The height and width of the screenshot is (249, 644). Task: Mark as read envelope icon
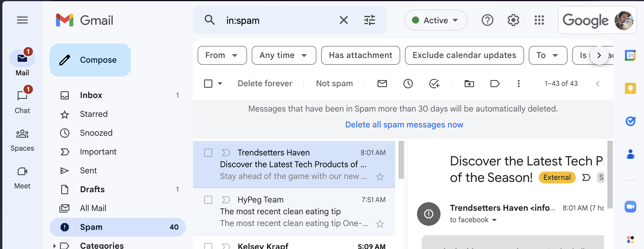pyautogui.click(x=382, y=84)
